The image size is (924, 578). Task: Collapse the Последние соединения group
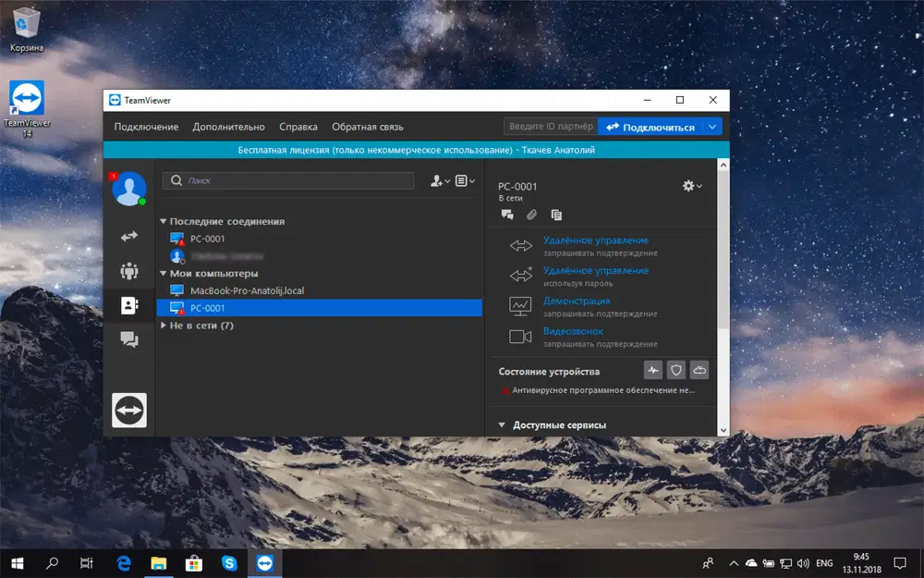tap(164, 221)
